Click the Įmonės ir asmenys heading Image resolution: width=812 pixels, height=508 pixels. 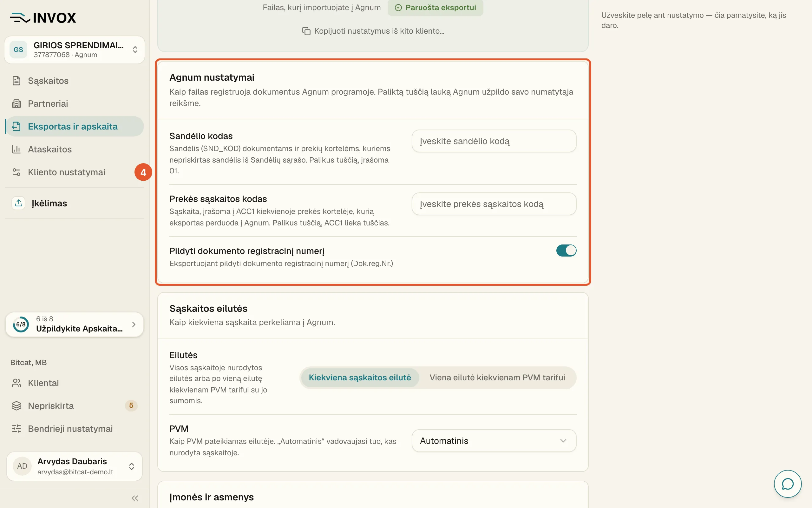point(211,497)
